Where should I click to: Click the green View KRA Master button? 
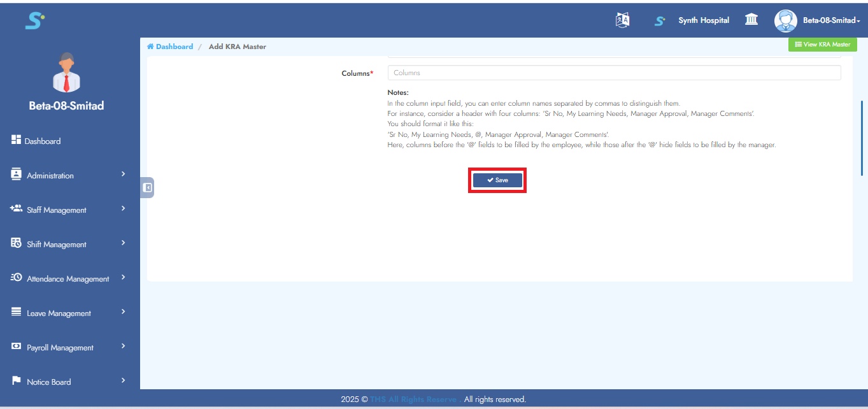(822, 44)
